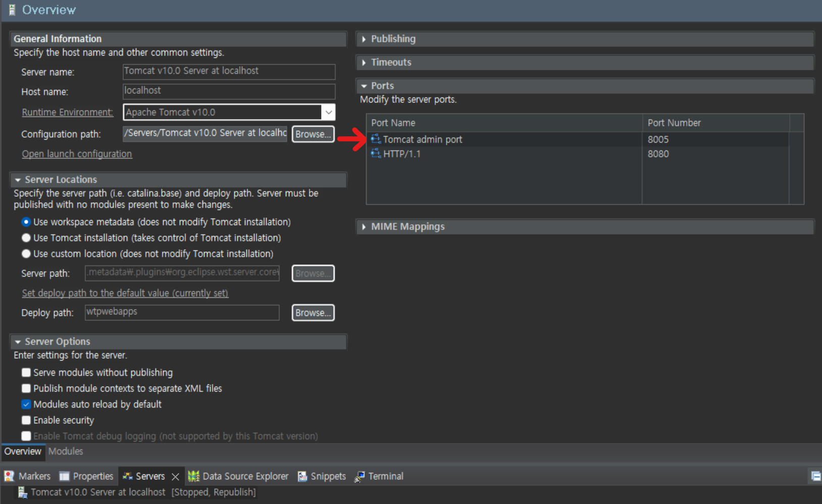Expand the Timeouts section

[x=364, y=63]
